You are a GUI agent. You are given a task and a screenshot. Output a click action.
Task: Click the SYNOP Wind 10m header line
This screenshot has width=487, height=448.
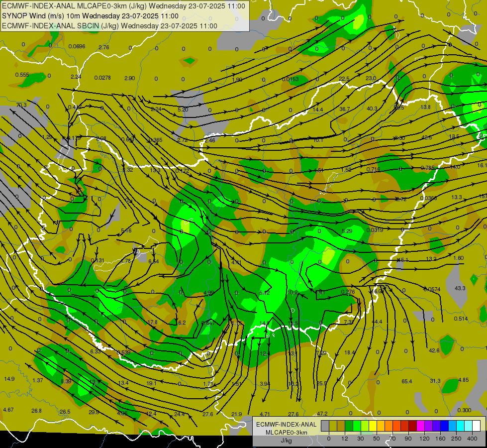click(90, 16)
